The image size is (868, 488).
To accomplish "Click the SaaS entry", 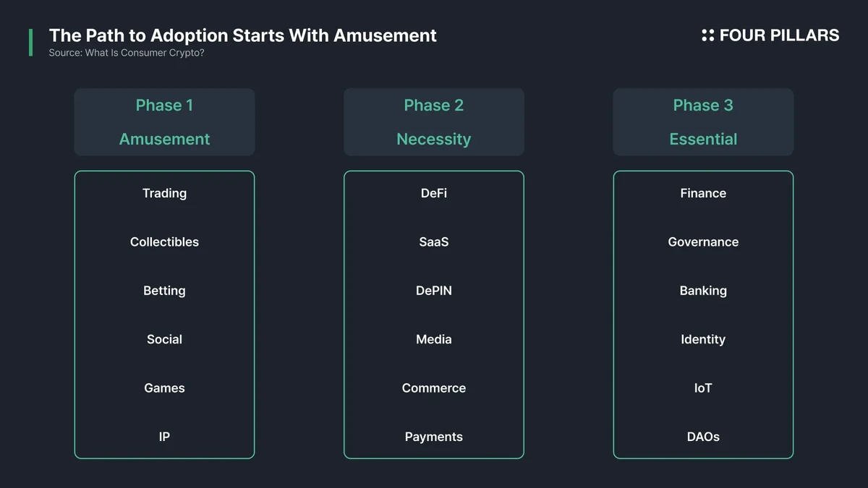I will tap(434, 242).
